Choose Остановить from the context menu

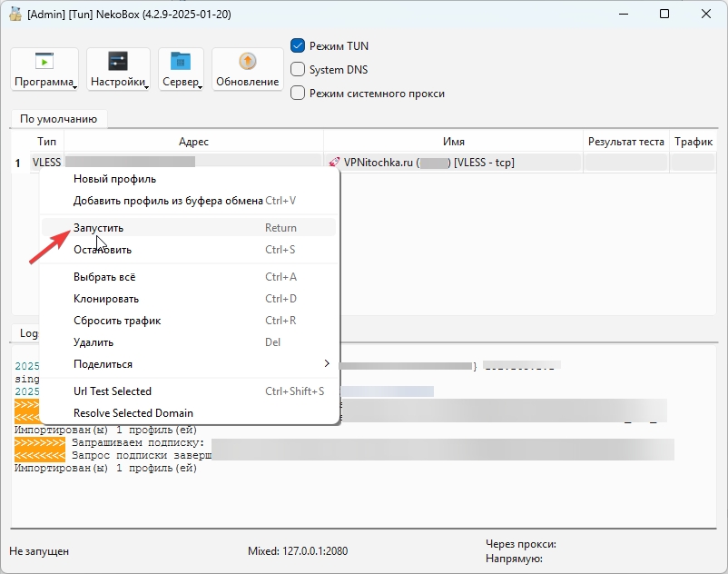(103, 250)
